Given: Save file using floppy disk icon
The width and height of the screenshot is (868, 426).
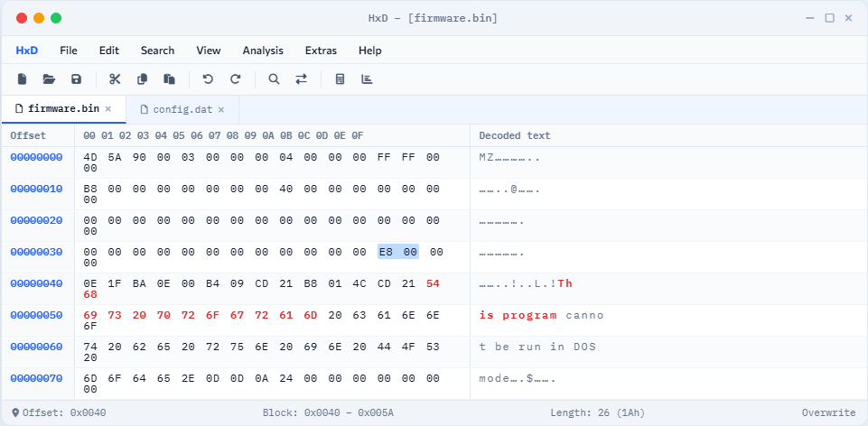Looking at the screenshot, I should tap(77, 79).
